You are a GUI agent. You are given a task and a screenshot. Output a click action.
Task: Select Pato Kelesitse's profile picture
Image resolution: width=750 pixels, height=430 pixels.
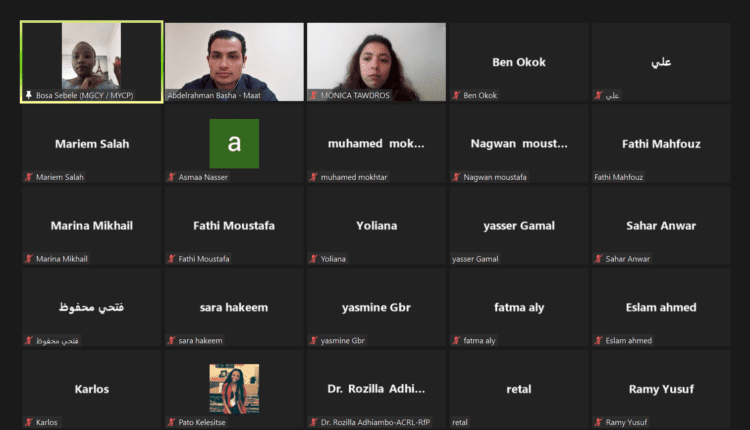pos(234,389)
